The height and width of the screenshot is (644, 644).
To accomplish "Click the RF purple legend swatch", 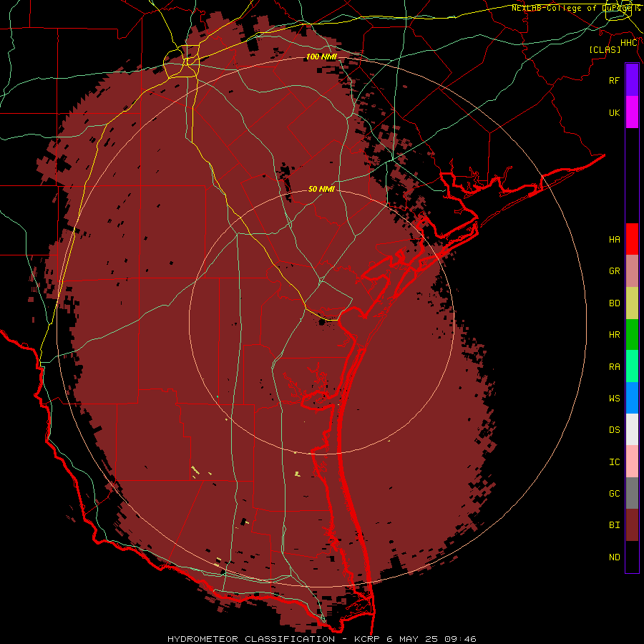I will (632, 80).
